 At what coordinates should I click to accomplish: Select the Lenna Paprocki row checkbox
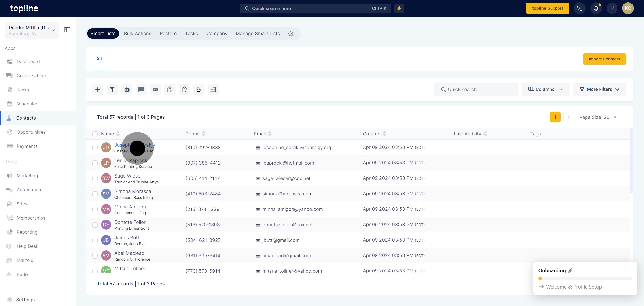pos(95,163)
